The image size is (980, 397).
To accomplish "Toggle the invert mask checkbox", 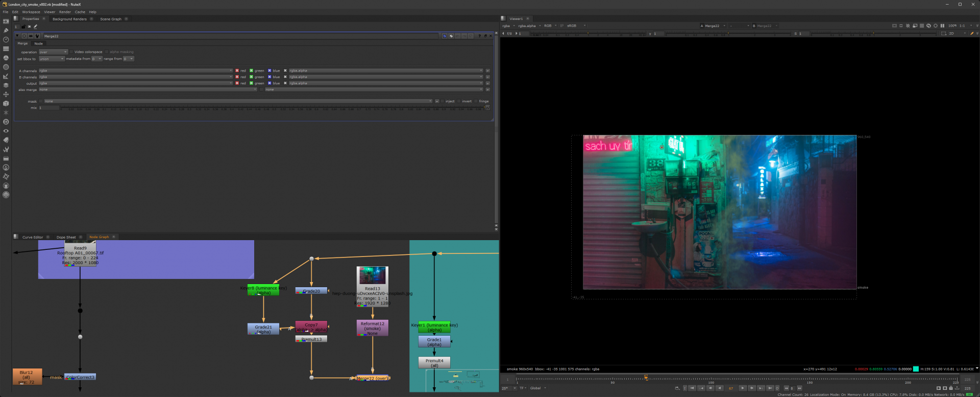I will [459, 101].
